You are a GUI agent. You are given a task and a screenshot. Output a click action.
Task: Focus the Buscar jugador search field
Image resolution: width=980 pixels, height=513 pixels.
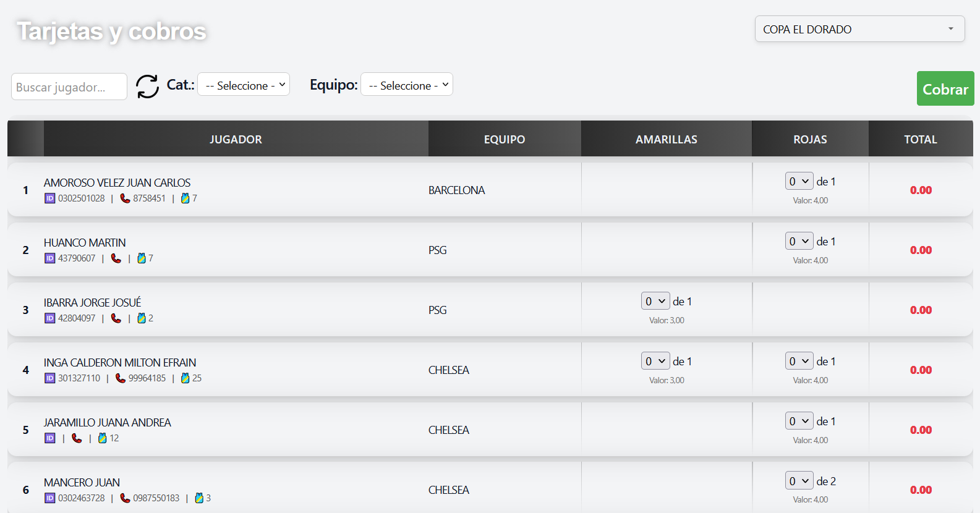point(69,87)
